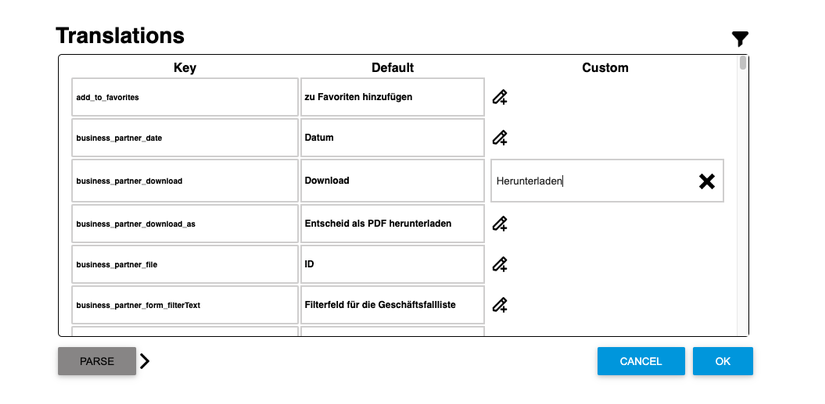This screenshot has height=404, width=825.
Task: Add custom translation for business_partner_date
Action: (500, 138)
